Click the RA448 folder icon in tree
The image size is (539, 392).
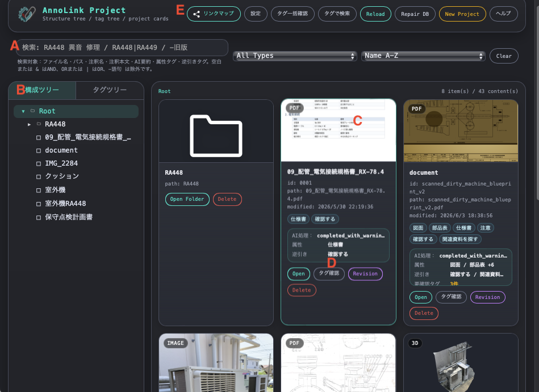point(39,124)
